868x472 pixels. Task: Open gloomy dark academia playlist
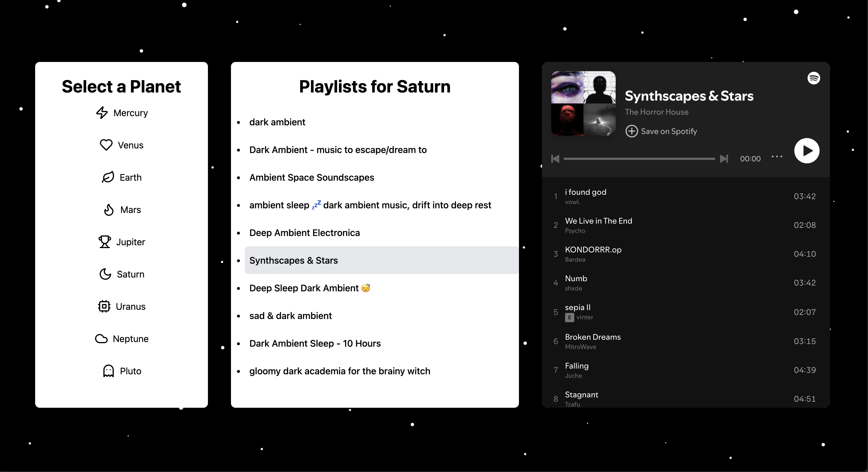click(x=339, y=371)
